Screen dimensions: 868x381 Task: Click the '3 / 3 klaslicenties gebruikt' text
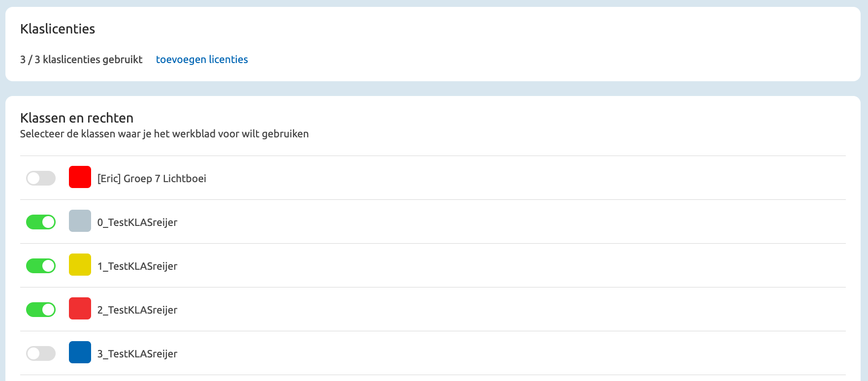[81, 60]
